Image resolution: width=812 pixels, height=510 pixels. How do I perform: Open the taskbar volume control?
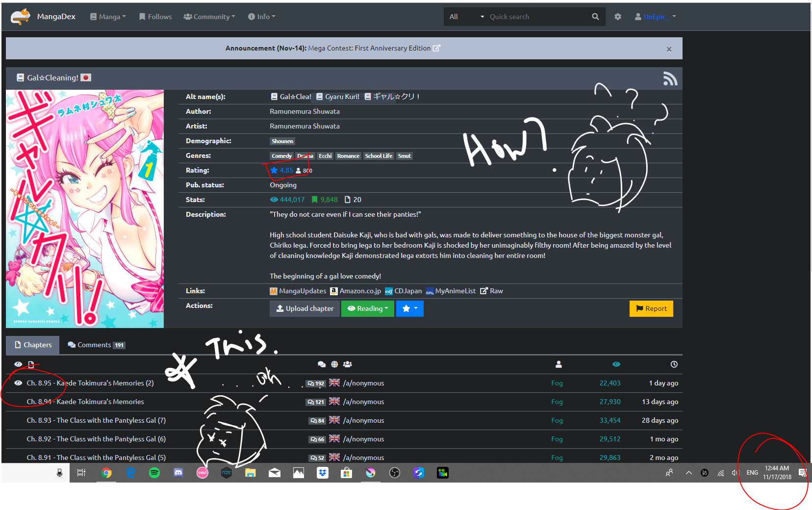735,473
